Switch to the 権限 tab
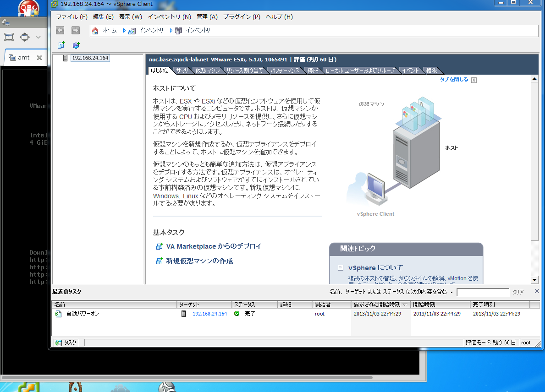 431,71
